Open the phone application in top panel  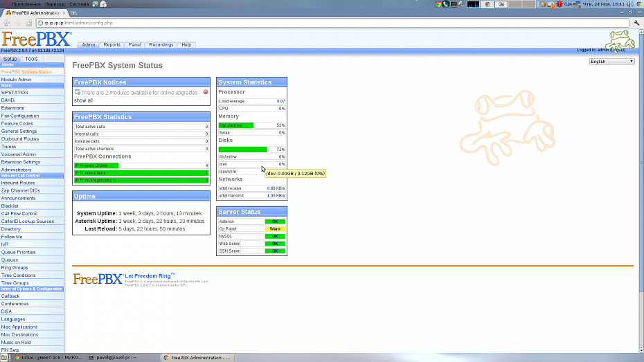446,4
